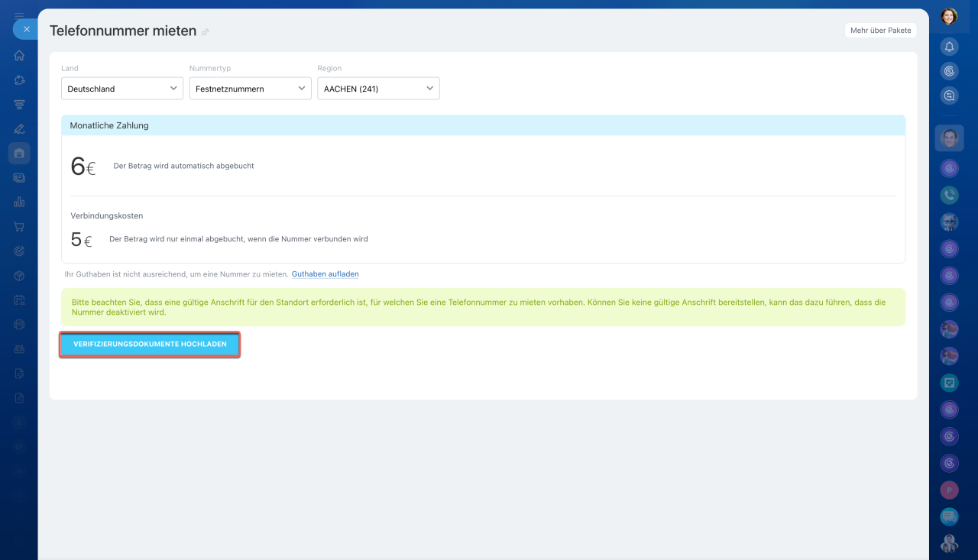Close the slider panel with X button
The image size is (978, 560).
tap(26, 29)
